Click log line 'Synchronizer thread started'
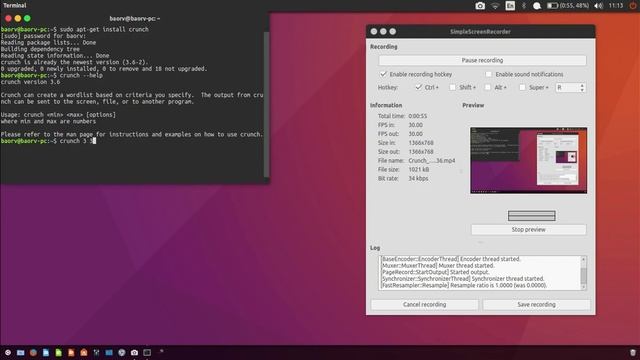640x360 pixels. point(463,279)
